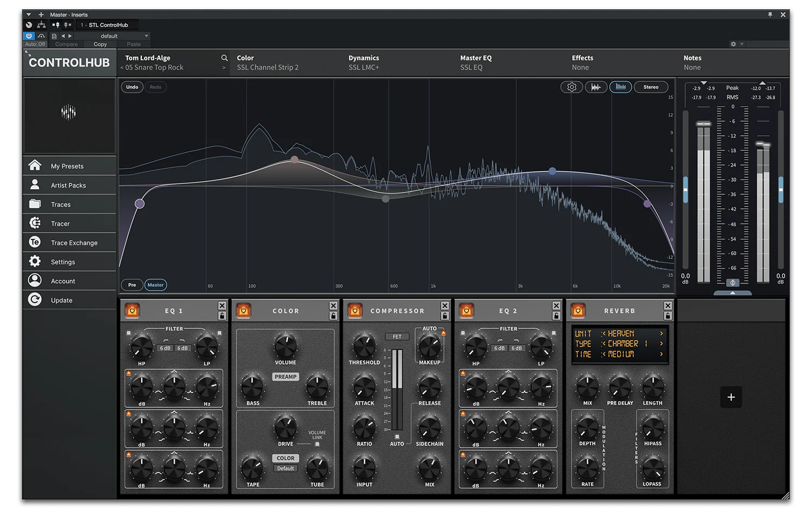Remove the Reverb module
The image size is (812, 522).
(668, 306)
